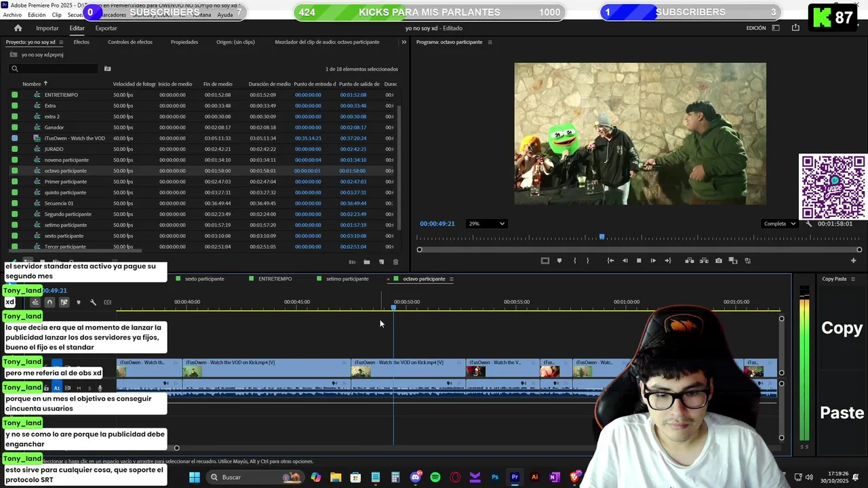The height and width of the screenshot is (488, 868).
Task: Click the timeline playhead on the ruler
Action: (x=393, y=308)
